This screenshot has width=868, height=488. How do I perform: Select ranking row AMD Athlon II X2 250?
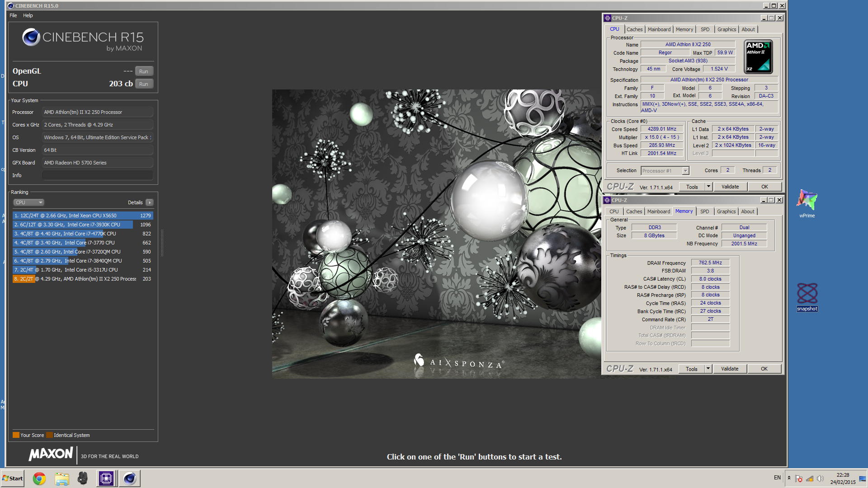click(x=83, y=279)
